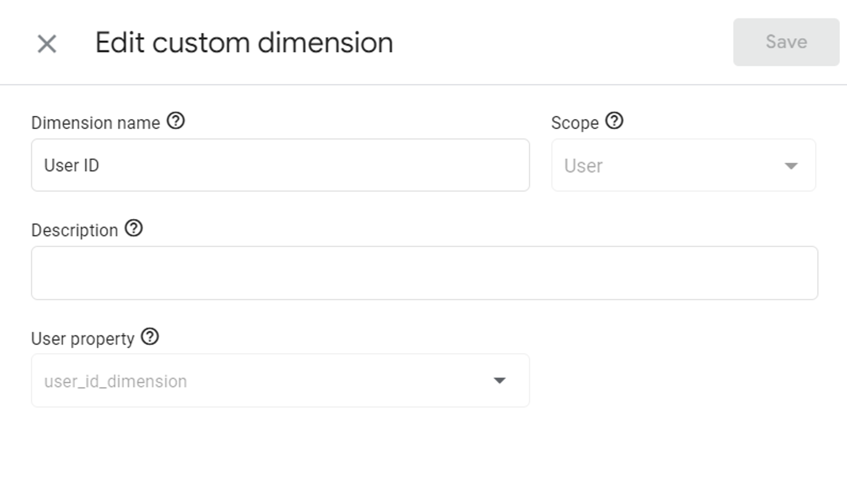Open help for Dimension name
The image size is (847, 504).
tap(176, 121)
